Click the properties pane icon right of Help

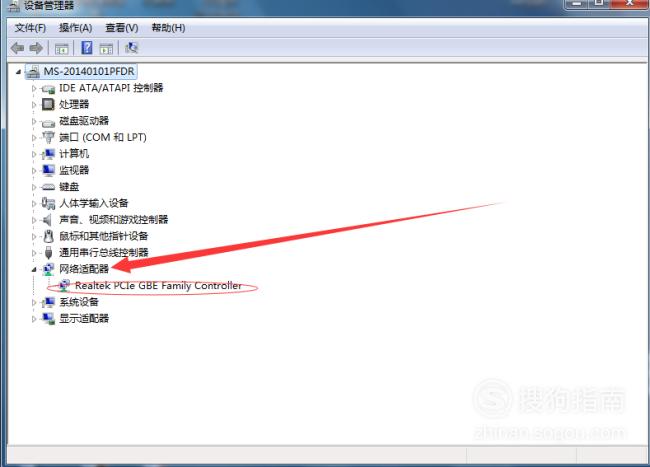coord(106,49)
